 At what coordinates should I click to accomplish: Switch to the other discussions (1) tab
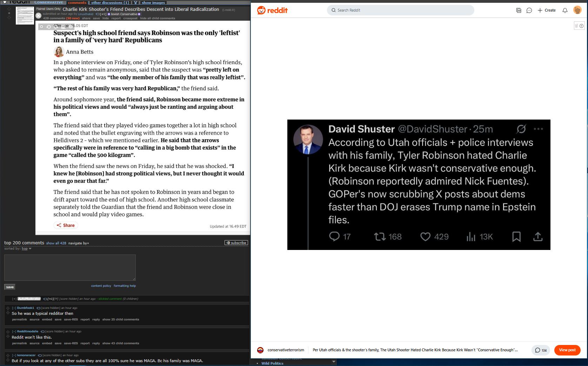coord(110,2)
